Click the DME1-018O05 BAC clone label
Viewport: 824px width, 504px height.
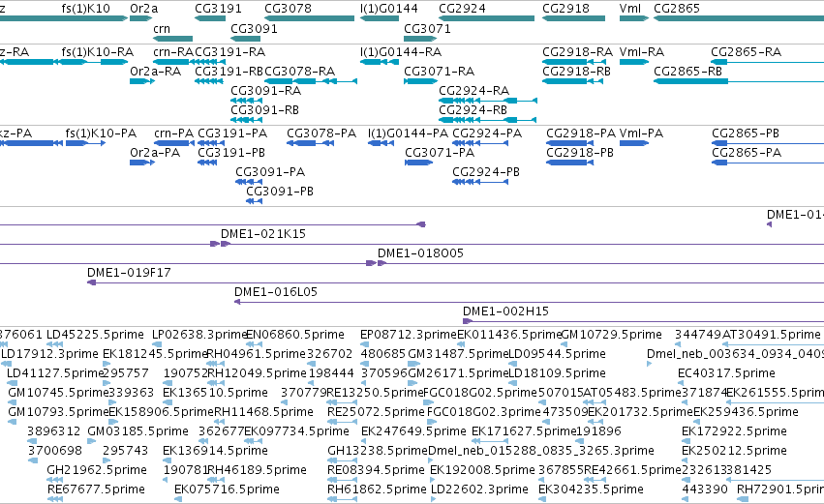coord(420,253)
